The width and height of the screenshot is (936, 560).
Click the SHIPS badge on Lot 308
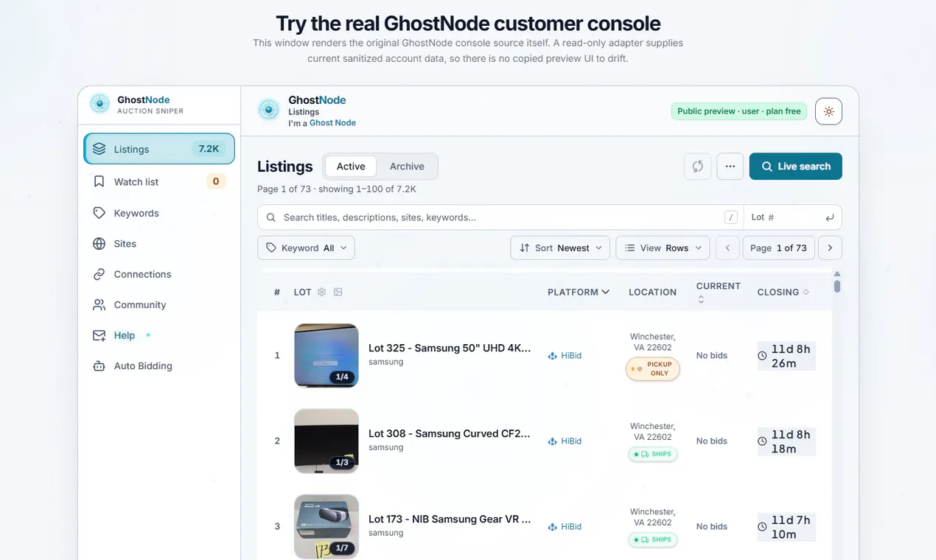(x=653, y=454)
